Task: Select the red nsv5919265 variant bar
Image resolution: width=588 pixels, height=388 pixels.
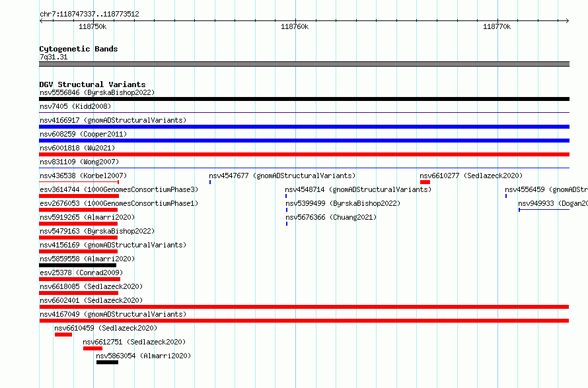Action: [79, 224]
